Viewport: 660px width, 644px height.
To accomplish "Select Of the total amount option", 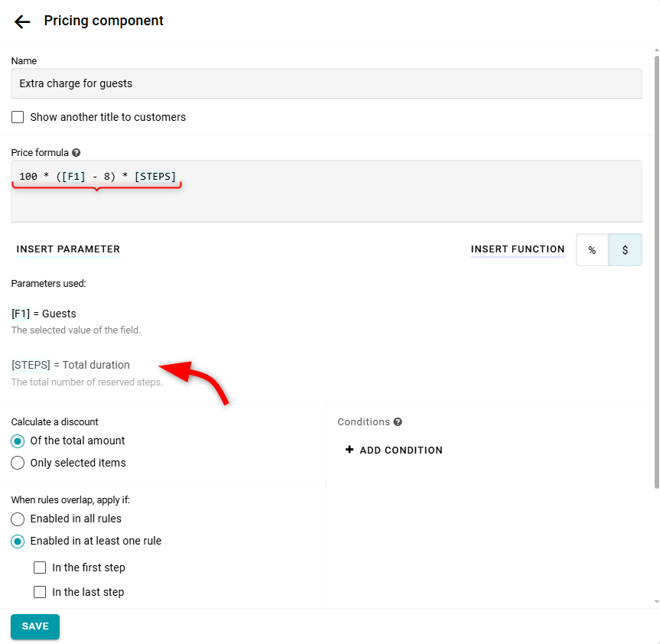I will coord(18,441).
